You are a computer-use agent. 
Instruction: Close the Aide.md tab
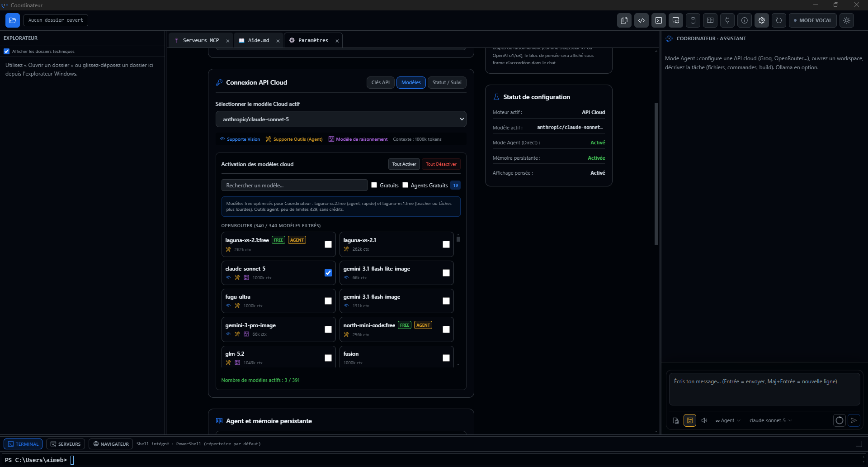[x=278, y=41]
